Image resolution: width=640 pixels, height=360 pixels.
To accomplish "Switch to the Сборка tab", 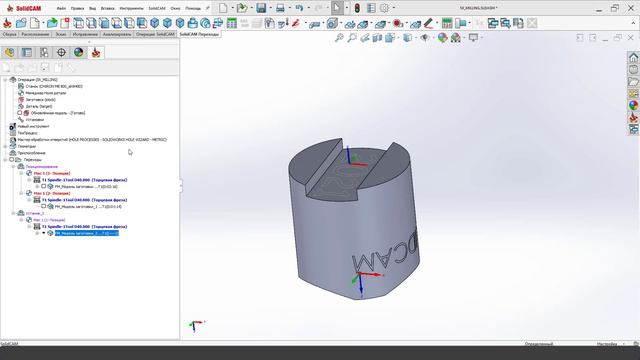I will tap(9, 34).
